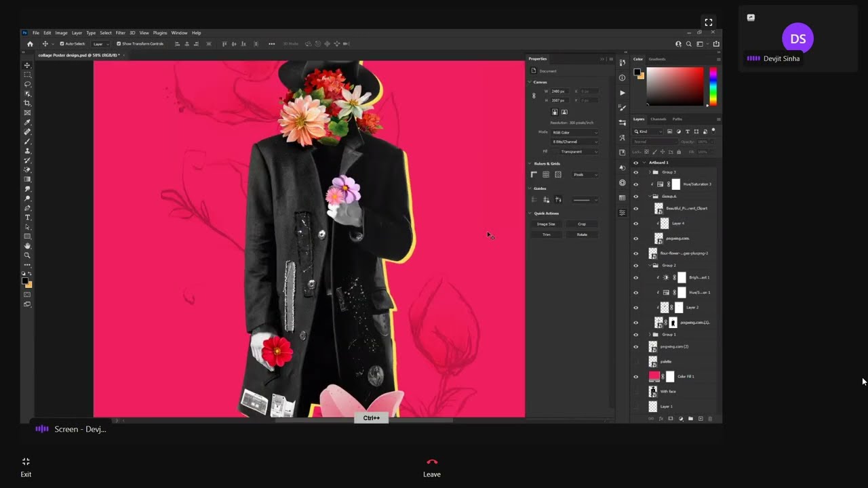Select the Eyedropper tool

pyautogui.click(x=27, y=122)
